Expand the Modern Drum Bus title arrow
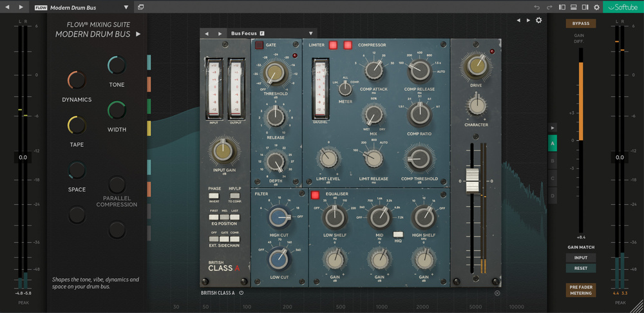The height and width of the screenshot is (313, 644). [138, 34]
